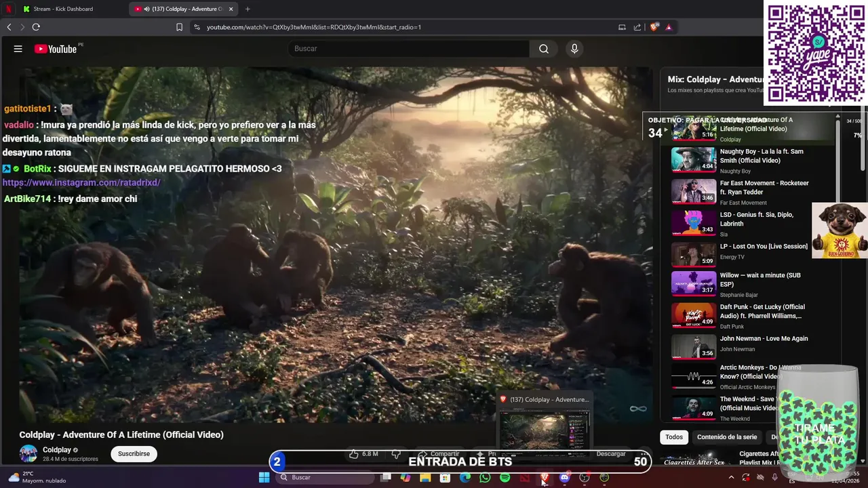Viewport: 868px width, 488px height.
Task: Open the Coldplay channel name link
Action: (x=57, y=449)
